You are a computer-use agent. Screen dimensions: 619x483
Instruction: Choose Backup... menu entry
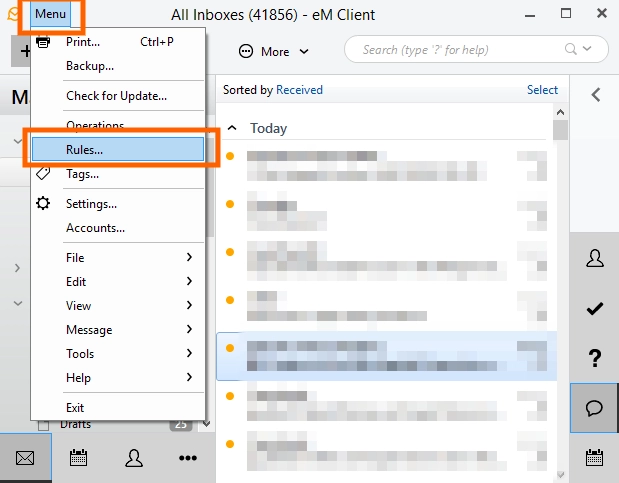pos(118,66)
